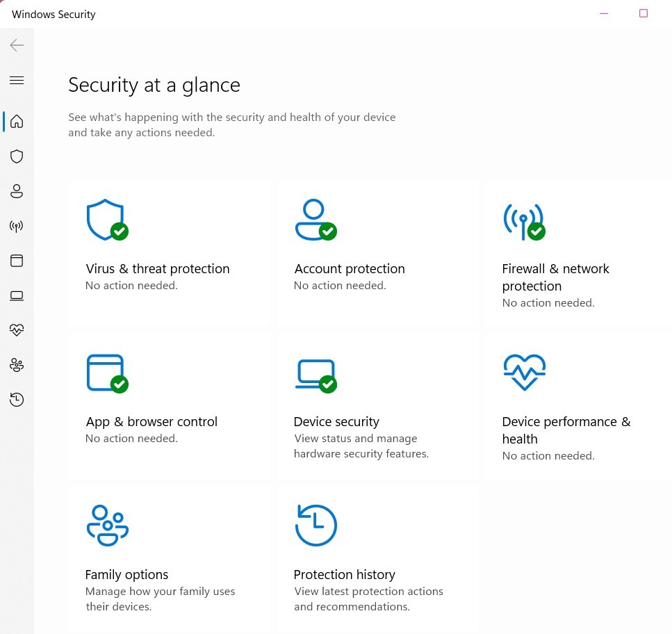Image resolution: width=672 pixels, height=634 pixels.
Task: Open the hamburger navigation menu
Action: pos(17,80)
